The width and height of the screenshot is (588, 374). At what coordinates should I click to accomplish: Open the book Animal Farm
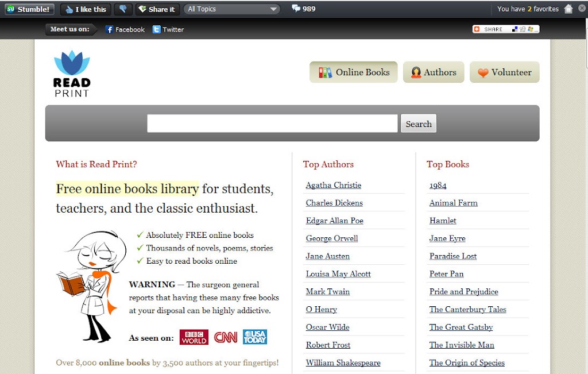454,203
